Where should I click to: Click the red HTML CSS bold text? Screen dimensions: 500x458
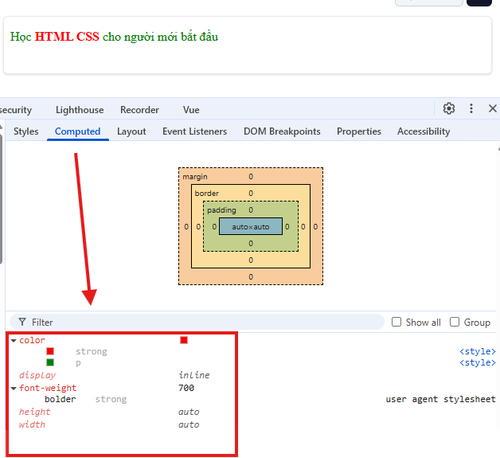pos(67,36)
